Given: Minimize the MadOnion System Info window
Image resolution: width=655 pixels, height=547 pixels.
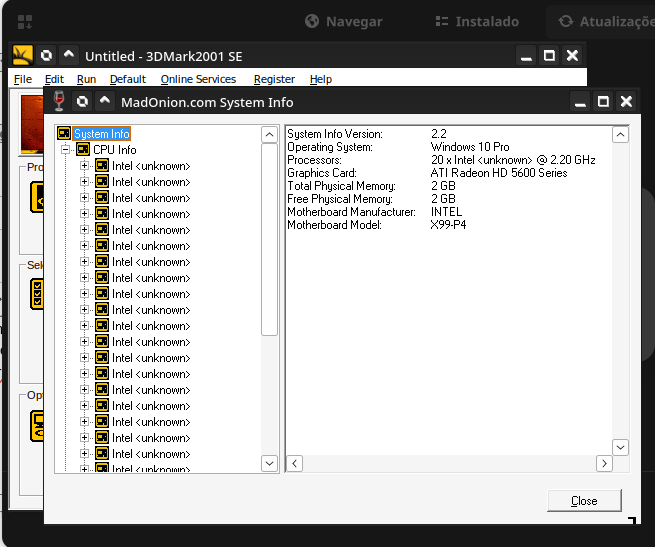Looking at the screenshot, I should pyautogui.click(x=580, y=102).
